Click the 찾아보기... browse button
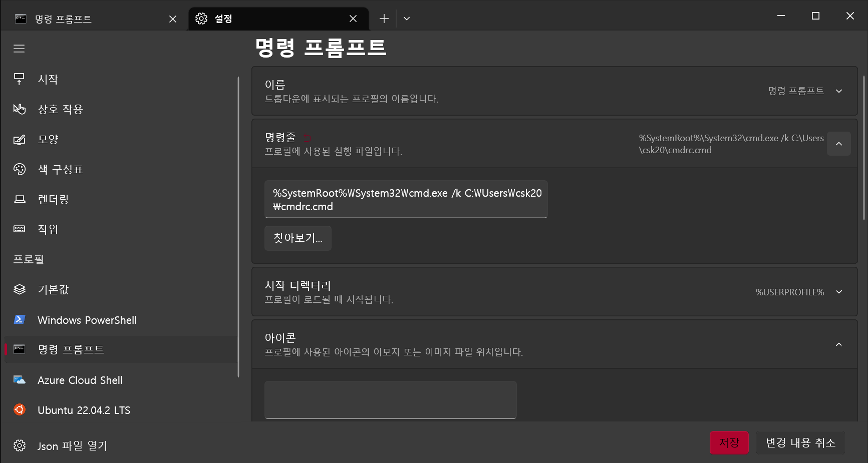Screen dimensions: 868x463 (298, 238)
